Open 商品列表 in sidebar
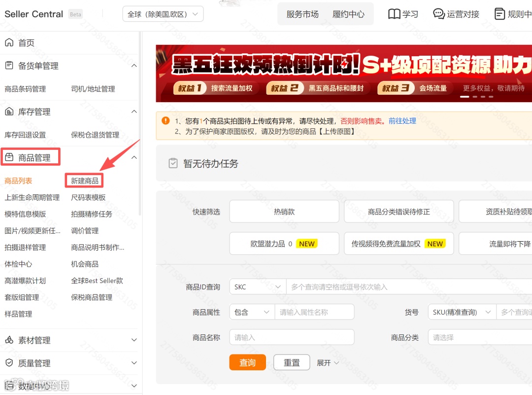This screenshot has width=532, height=395. [18, 180]
